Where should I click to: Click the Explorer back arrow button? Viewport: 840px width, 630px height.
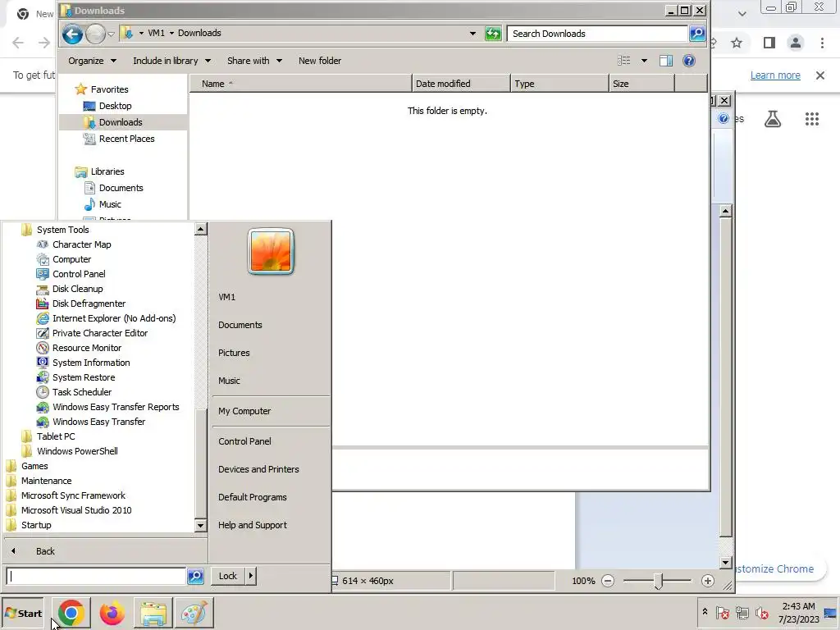tap(72, 34)
